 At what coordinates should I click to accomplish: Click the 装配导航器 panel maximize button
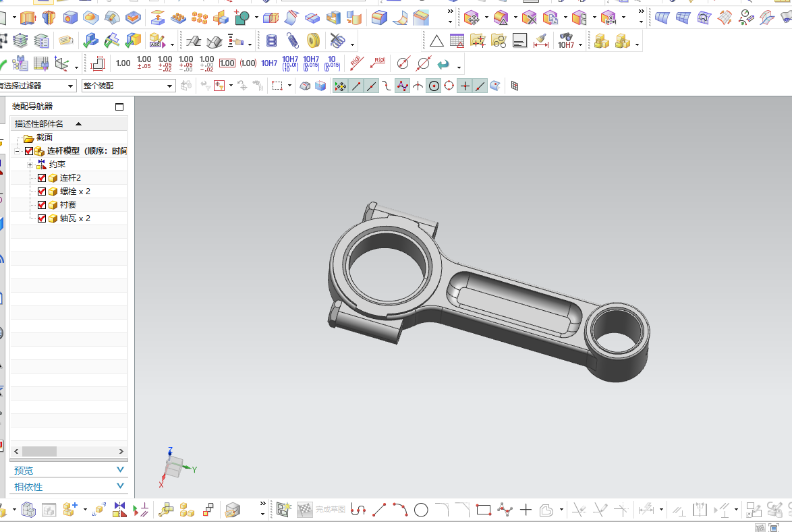pyautogui.click(x=119, y=107)
